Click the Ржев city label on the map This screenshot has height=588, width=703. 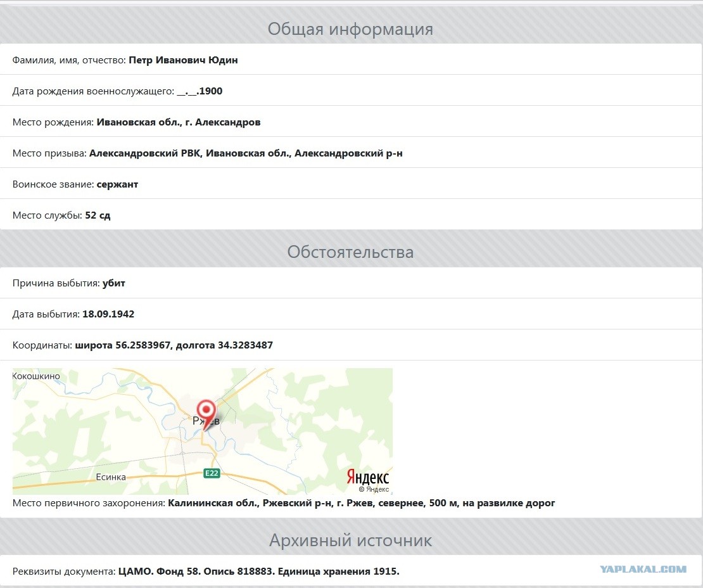(206, 421)
